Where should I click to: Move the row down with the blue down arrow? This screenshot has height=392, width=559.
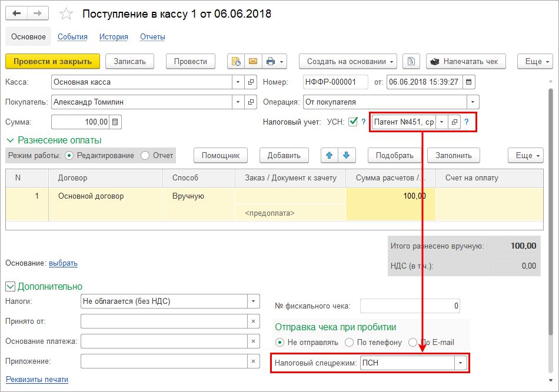346,155
